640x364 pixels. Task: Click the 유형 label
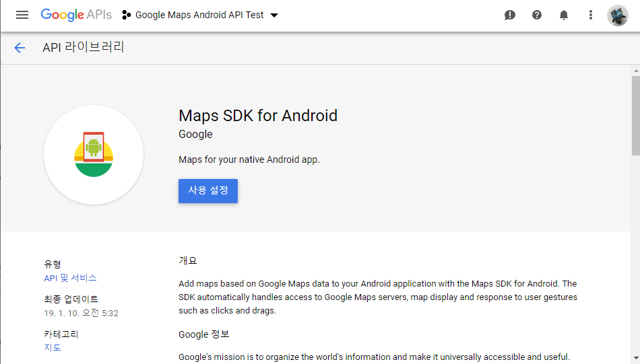point(53,264)
